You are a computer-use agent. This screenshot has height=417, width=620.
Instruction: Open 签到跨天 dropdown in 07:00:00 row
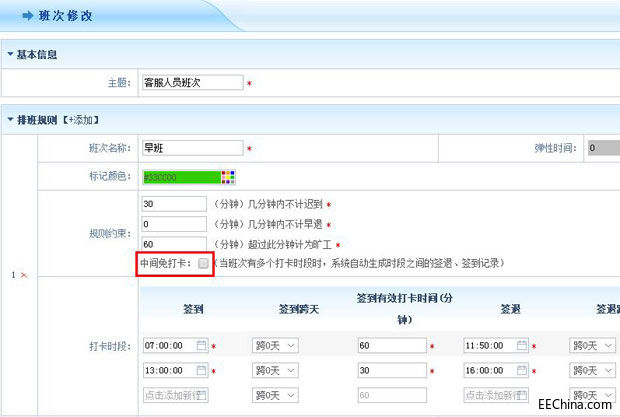(275, 346)
